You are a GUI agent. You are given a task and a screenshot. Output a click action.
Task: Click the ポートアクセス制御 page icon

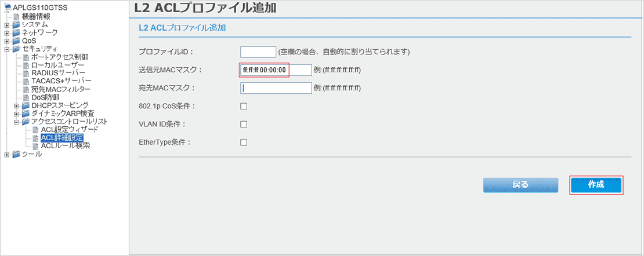pyautogui.click(x=26, y=57)
